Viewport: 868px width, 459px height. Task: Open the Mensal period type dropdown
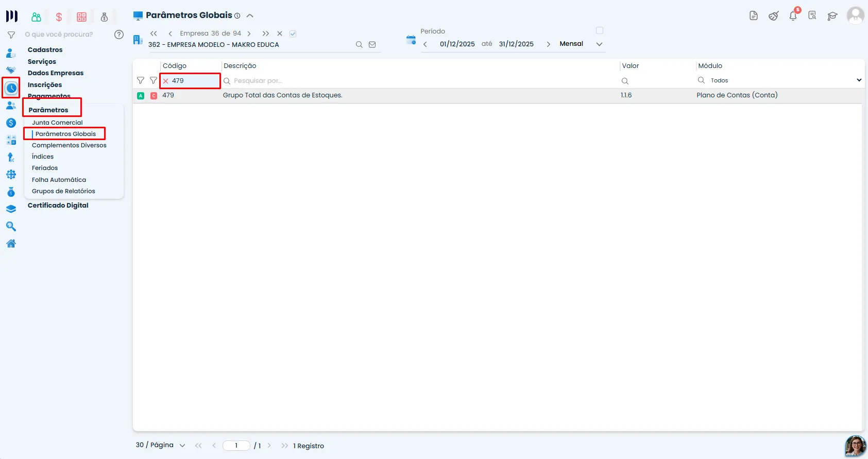point(581,44)
